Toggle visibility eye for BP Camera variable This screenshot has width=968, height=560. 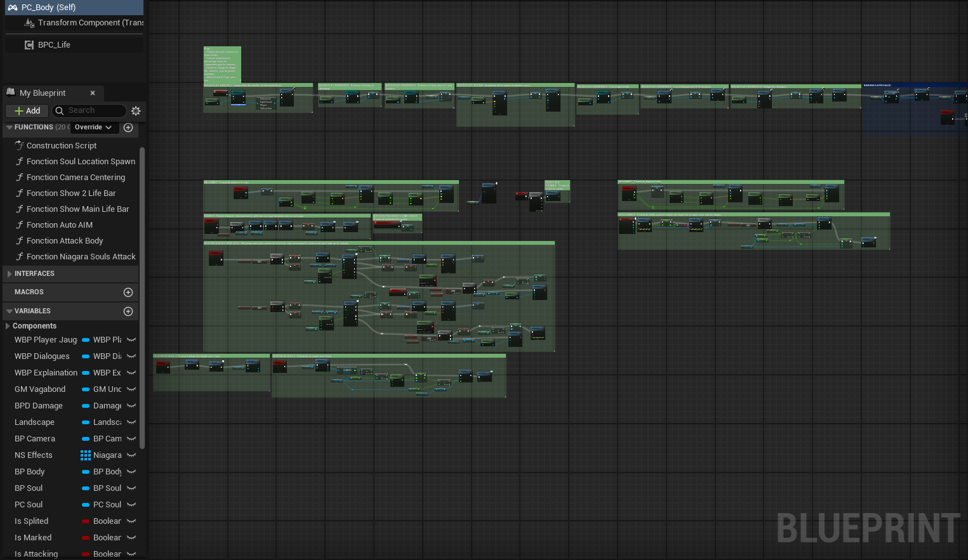coord(131,439)
